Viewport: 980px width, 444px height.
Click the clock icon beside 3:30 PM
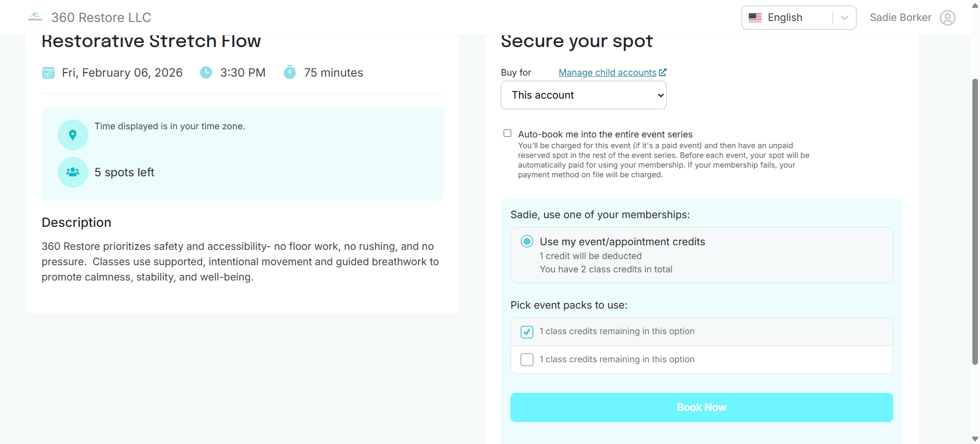[206, 73]
